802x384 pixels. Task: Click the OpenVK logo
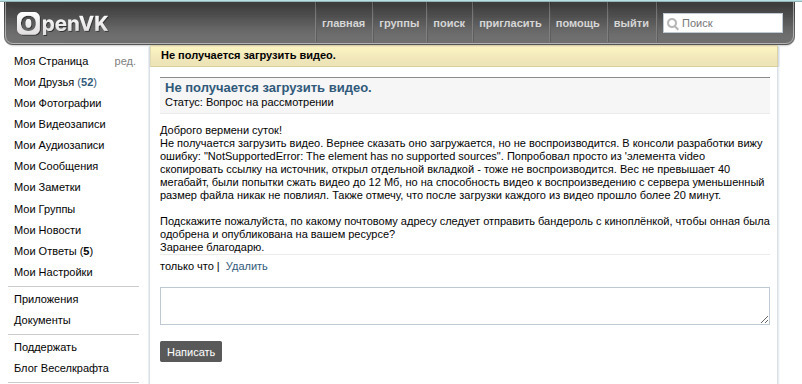point(62,24)
